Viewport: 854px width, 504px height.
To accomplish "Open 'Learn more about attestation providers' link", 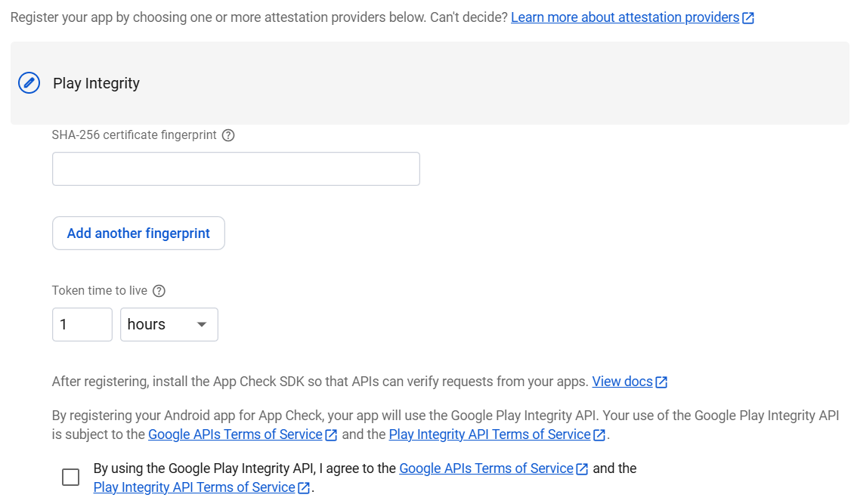I will pos(624,17).
